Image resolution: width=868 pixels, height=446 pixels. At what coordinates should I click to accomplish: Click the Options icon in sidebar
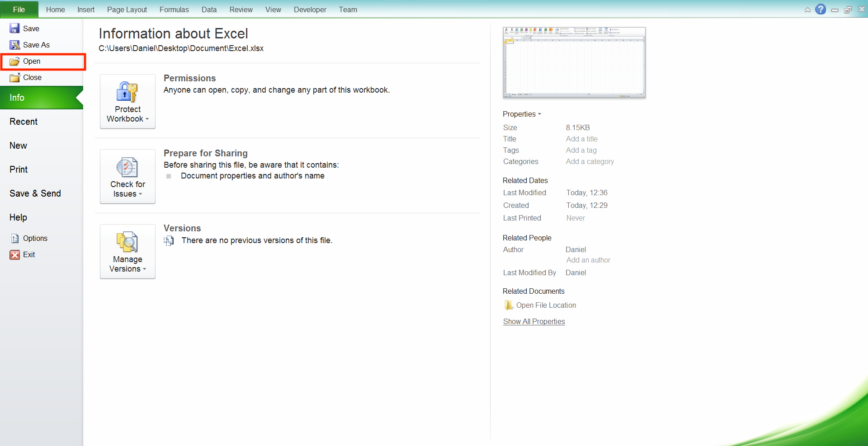(x=15, y=238)
